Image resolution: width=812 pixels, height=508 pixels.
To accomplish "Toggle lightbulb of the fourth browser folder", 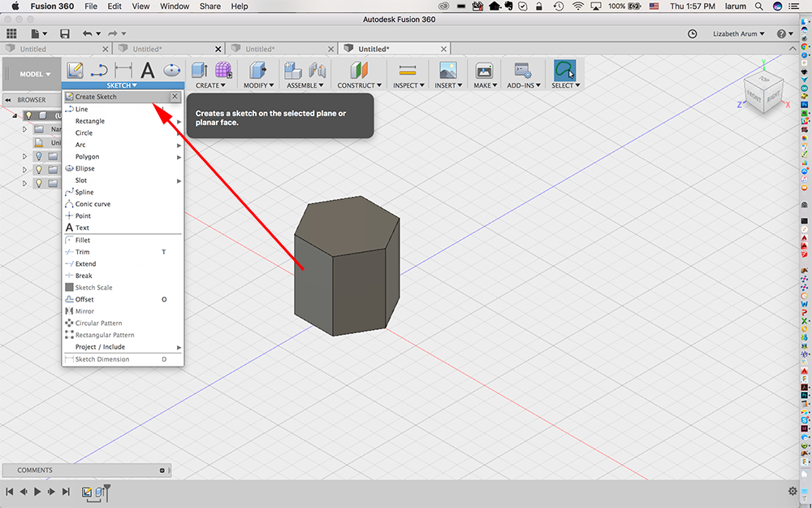I will (39, 170).
